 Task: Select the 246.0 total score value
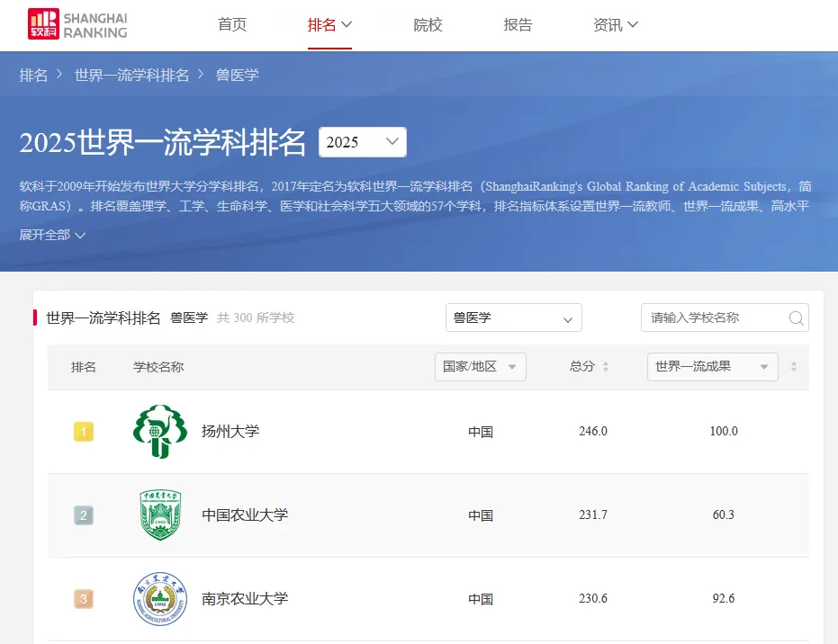[592, 432]
